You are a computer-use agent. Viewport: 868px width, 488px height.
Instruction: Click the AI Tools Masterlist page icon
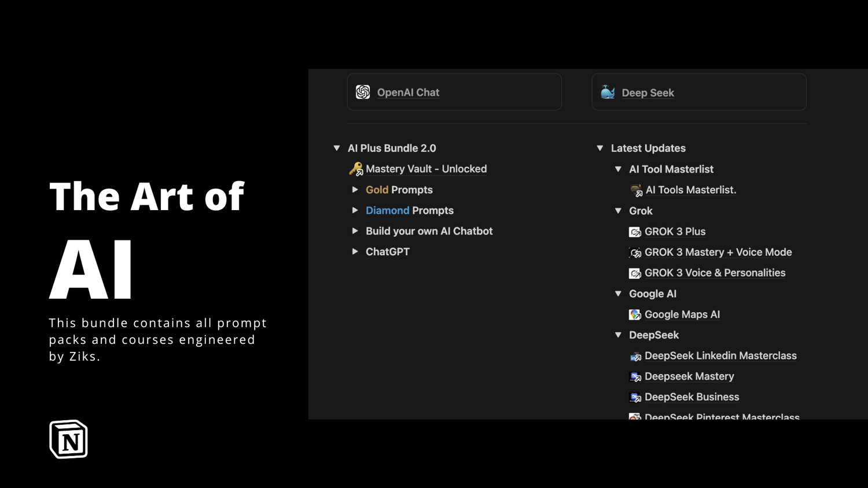click(x=636, y=190)
